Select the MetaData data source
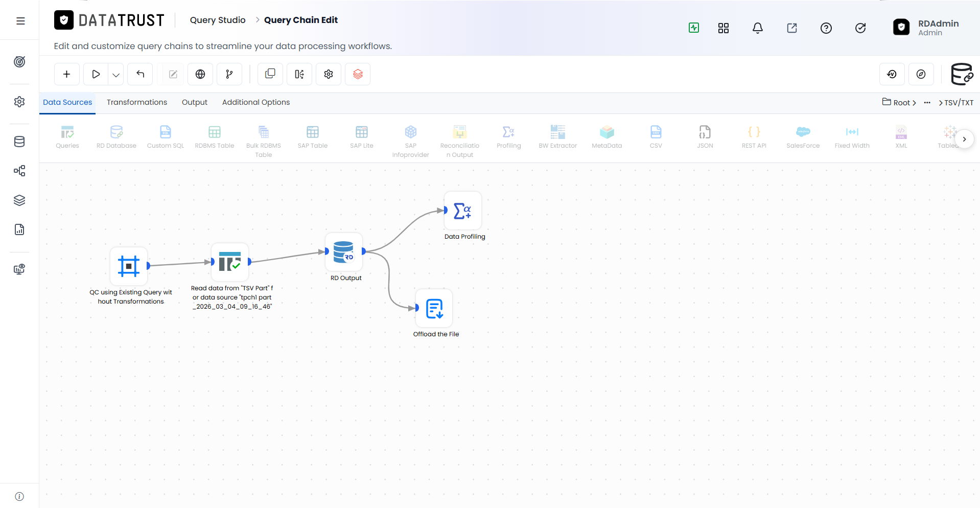The height and width of the screenshot is (508, 980). 607,137
